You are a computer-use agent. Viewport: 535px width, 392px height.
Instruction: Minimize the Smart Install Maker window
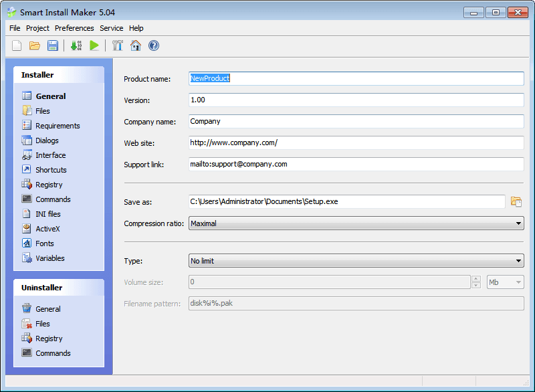(473, 13)
